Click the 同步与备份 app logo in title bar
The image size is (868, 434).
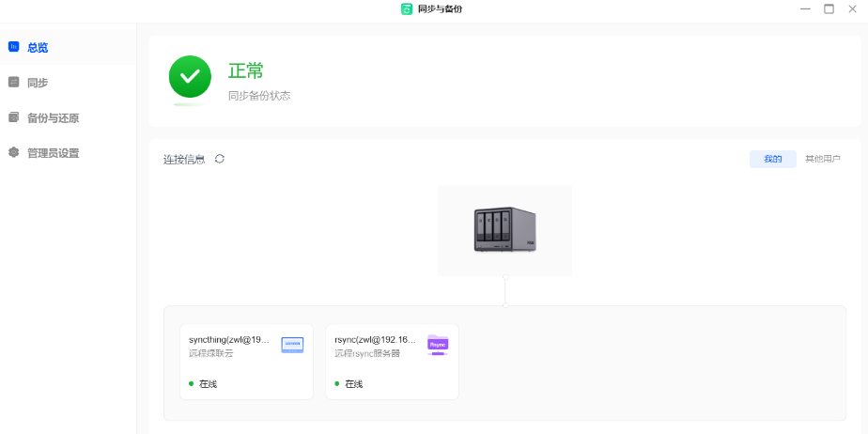pos(407,8)
